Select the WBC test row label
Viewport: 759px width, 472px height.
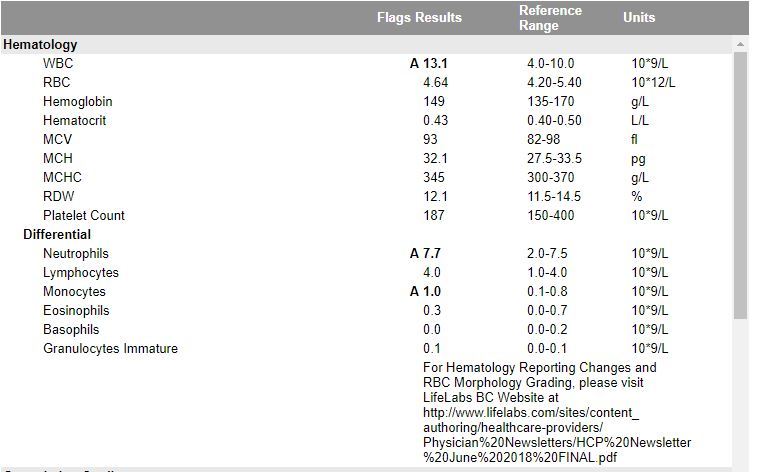[58, 63]
